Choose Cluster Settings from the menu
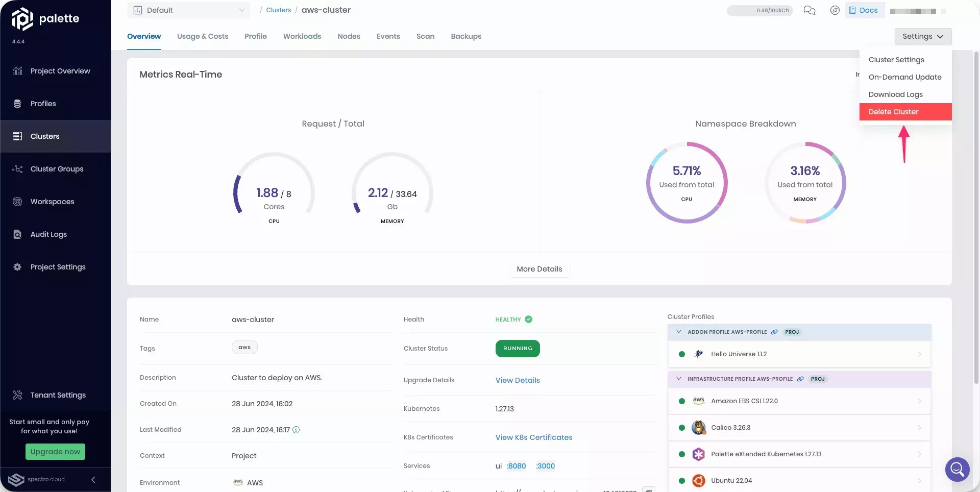Screen dimensions: 980x492 coord(905,60)
